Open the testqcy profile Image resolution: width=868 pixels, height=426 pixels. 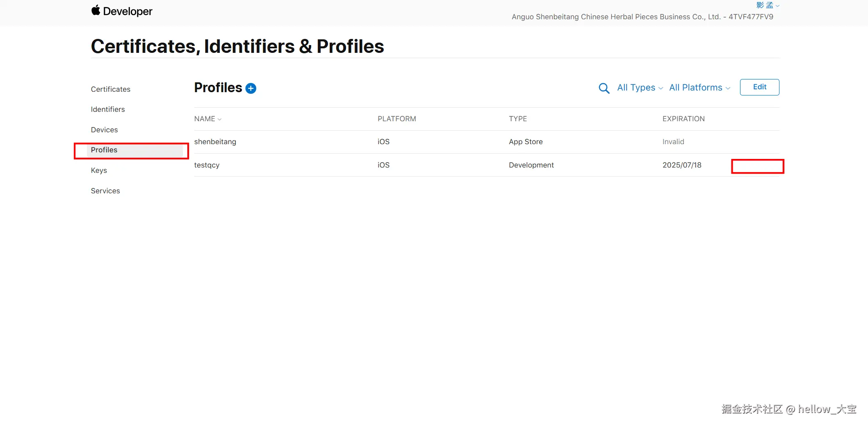click(x=207, y=165)
